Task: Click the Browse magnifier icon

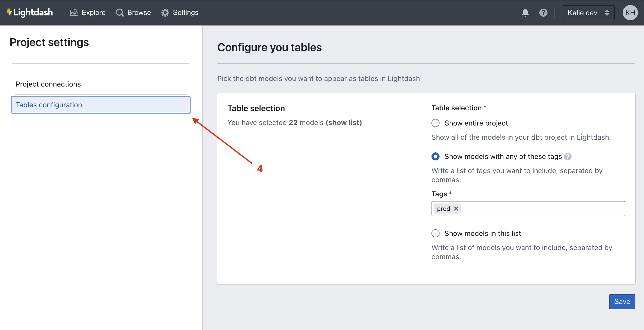Action: tap(120, 13)
